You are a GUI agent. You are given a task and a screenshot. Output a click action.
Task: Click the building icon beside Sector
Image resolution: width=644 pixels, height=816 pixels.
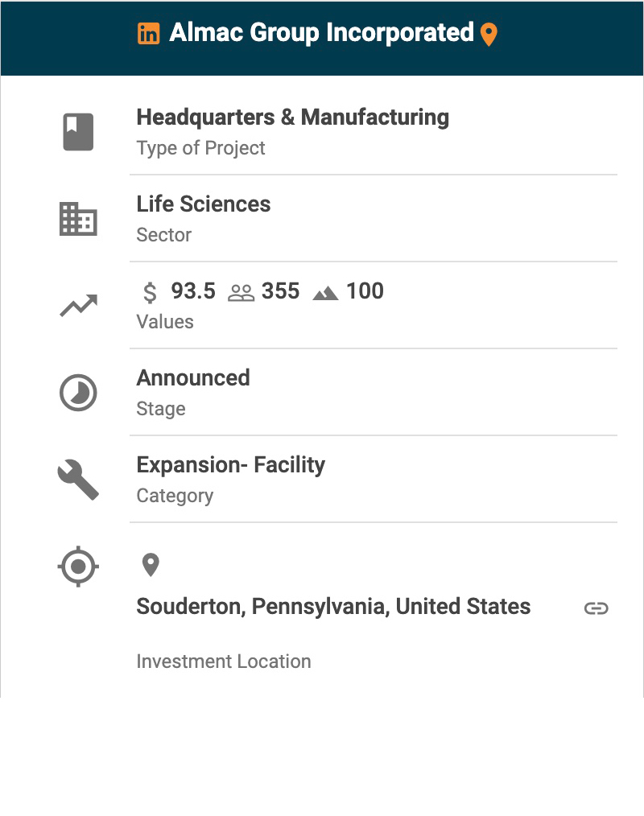click(x=78, y=219)
